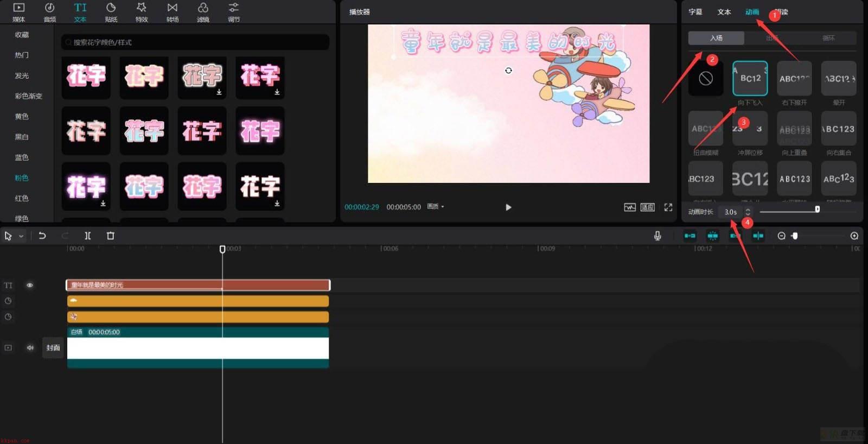Click the main video track icon
Viewport: 868px width, 444px height.
8,347
